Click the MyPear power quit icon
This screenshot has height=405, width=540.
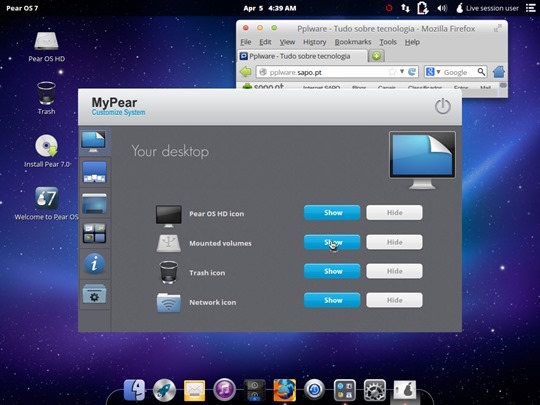tap(443, 106)
